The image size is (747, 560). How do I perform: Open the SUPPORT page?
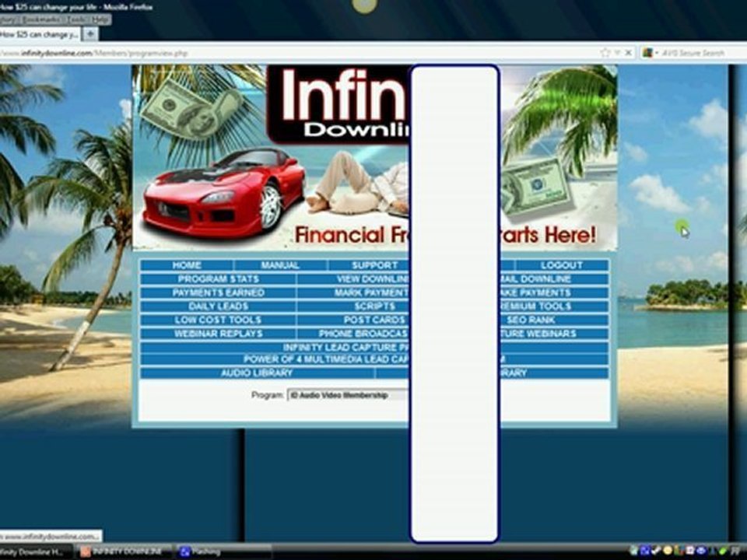[374, 265]
